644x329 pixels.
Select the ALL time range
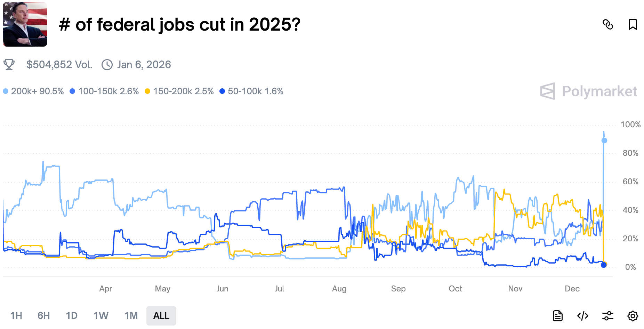click(161, 316)
